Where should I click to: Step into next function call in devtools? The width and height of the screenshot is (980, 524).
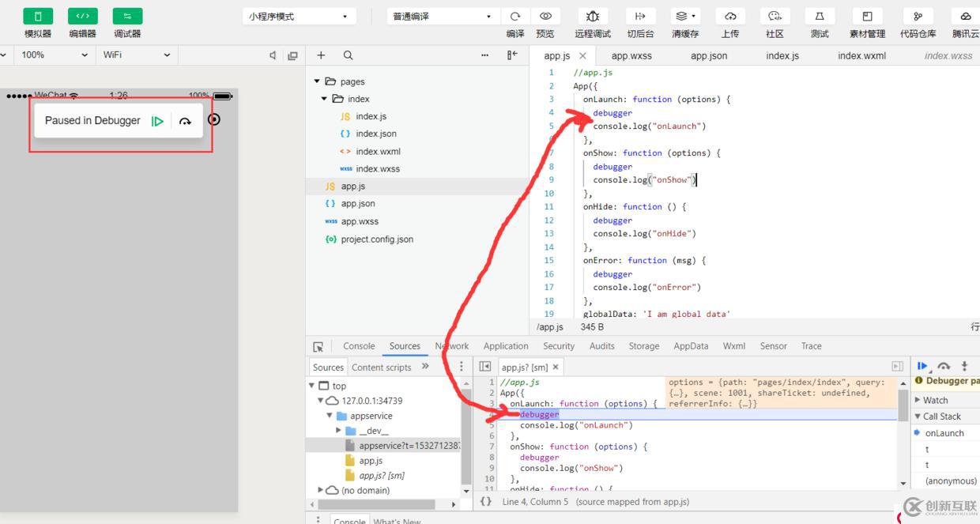pyautogui.click(x=964, y=366)
